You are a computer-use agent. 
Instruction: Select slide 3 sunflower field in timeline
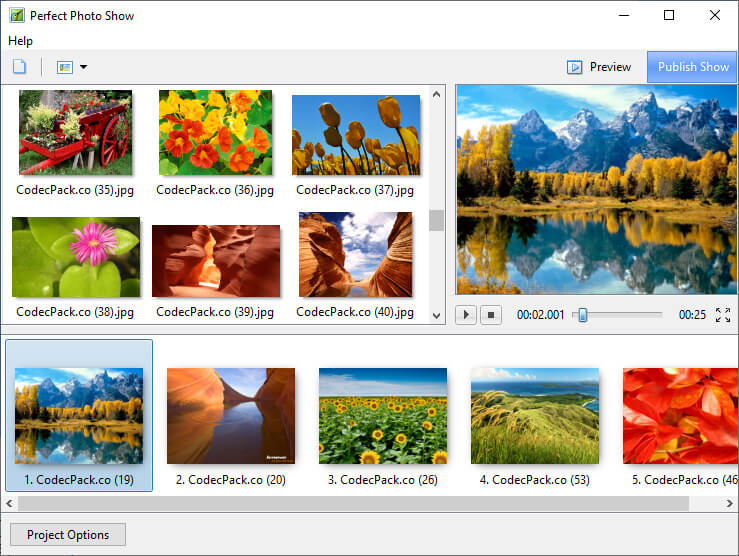click(x=383, y=416)
